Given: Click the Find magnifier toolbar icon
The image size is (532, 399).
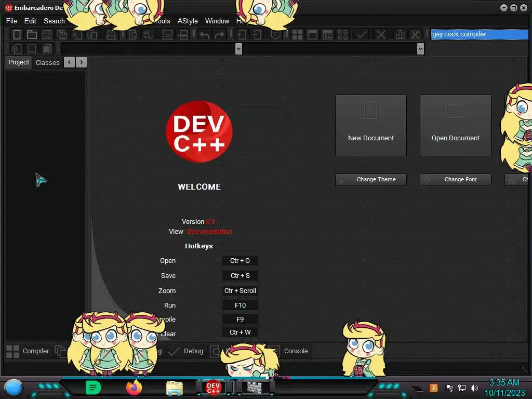Looking at the screenshot, I should 133,34.
